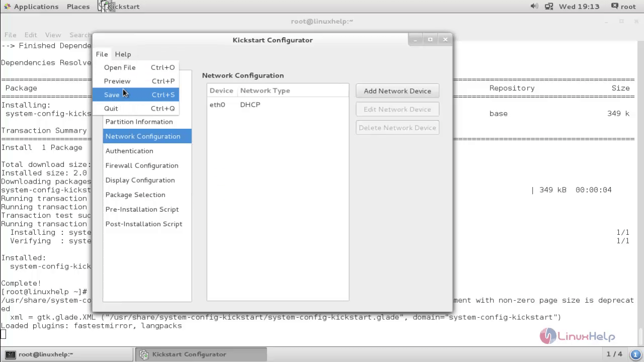This screenshot has height=362, width=644.
Task: Select Partition Information in the sidebar
Action: [x=147, y=122]
